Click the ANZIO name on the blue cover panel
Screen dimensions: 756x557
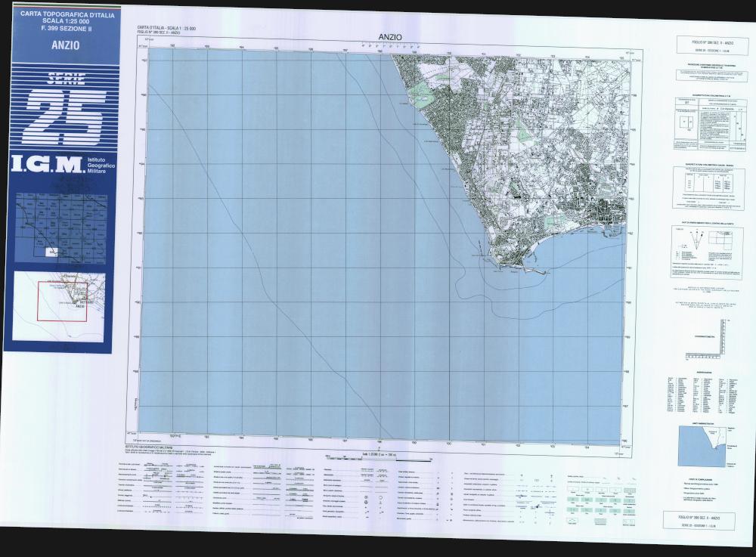66,46
